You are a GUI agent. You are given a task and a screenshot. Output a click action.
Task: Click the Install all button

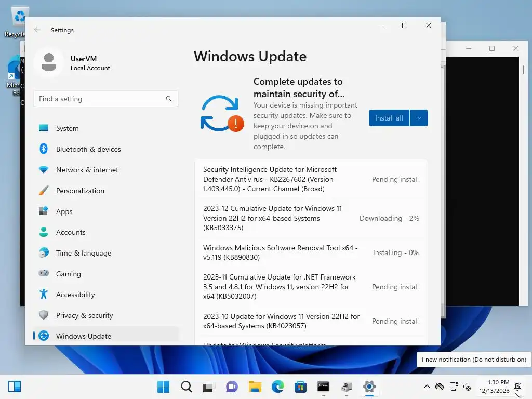(x=389, y=118)
